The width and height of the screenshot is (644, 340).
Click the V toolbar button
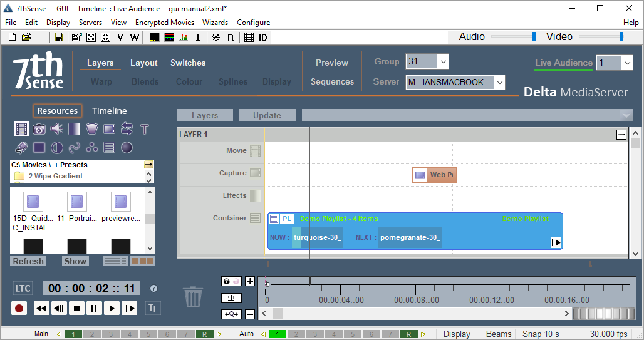pyautogui.click(x=120, y=38)
